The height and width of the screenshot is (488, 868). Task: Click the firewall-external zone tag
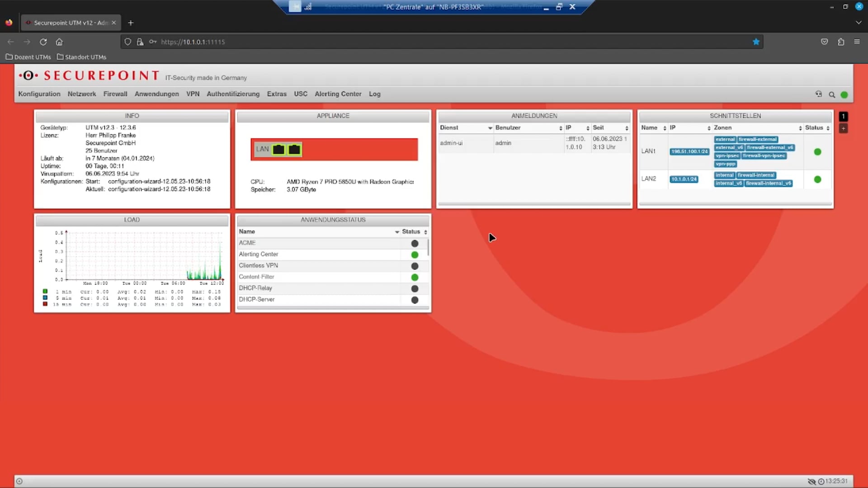758,140
